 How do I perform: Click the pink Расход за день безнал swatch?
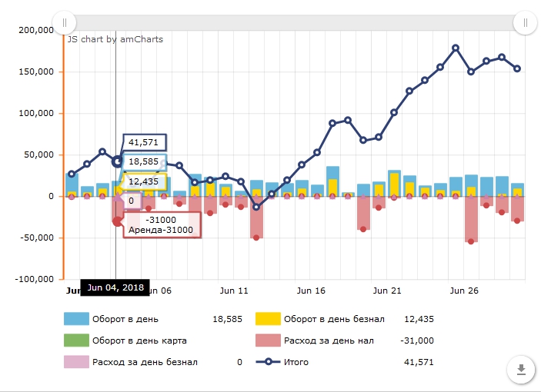point(77,362)
